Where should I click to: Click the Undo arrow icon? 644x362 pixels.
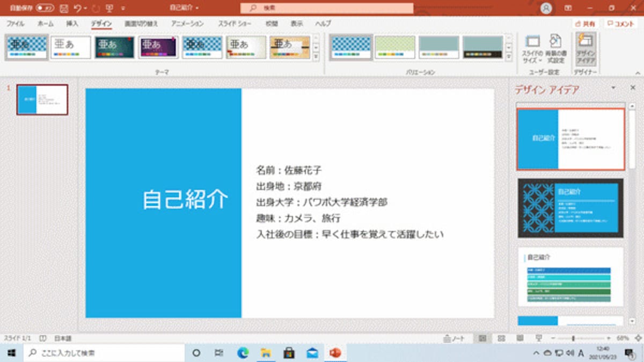click(x=78, y=8)
